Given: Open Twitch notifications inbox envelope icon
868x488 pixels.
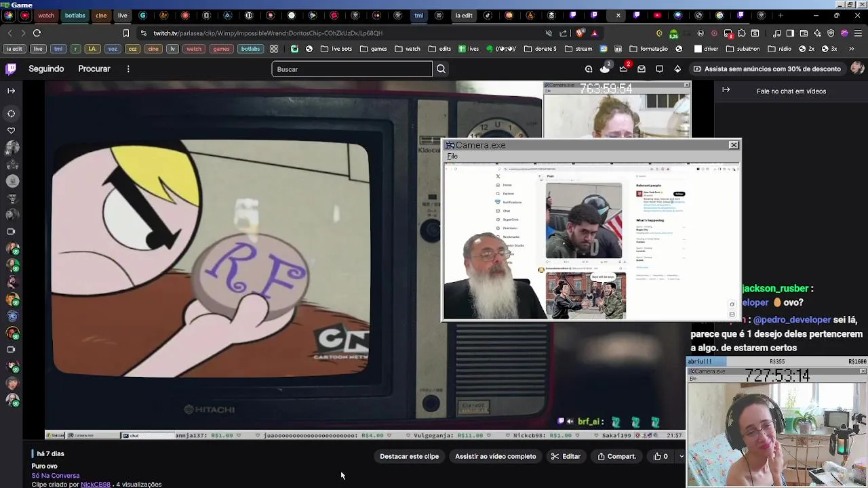Looking at the screenshot, I should (x=641, y=68).
